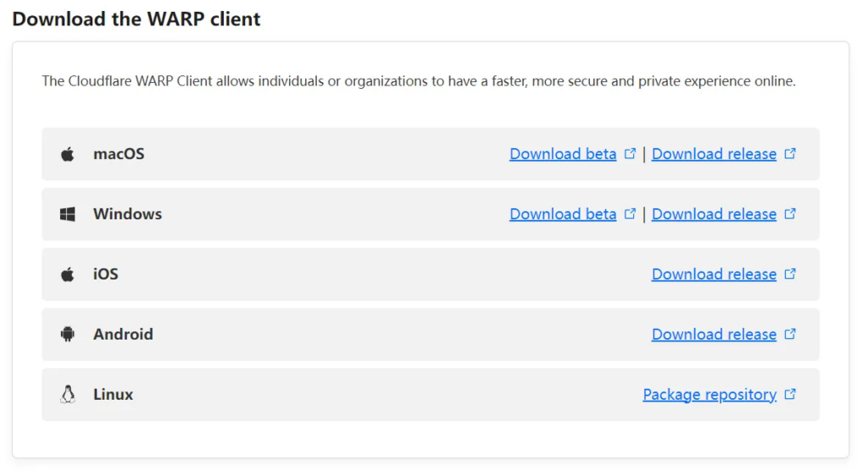Click the Android robot icon
The height and width of the screenshot is (476, 868).
(68, 335)
